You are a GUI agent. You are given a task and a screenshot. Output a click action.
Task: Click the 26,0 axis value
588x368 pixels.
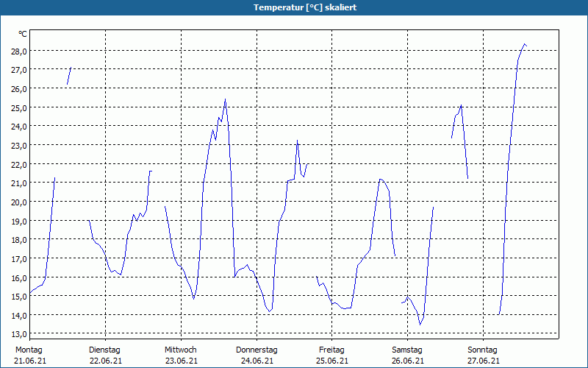[x=19, y=89]
